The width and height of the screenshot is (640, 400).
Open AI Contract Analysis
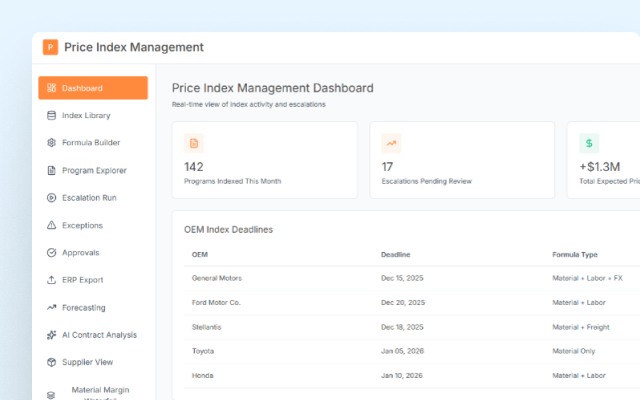[x=93, y=335]
